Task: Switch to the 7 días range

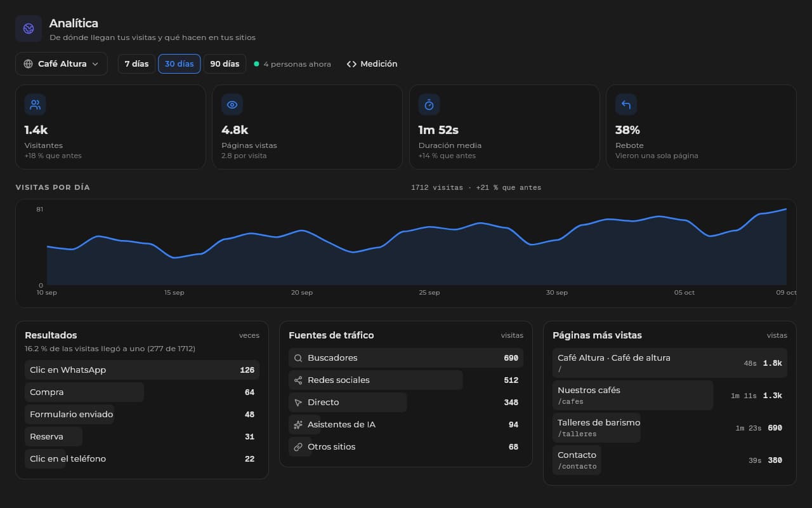Action: pos(136,64)
